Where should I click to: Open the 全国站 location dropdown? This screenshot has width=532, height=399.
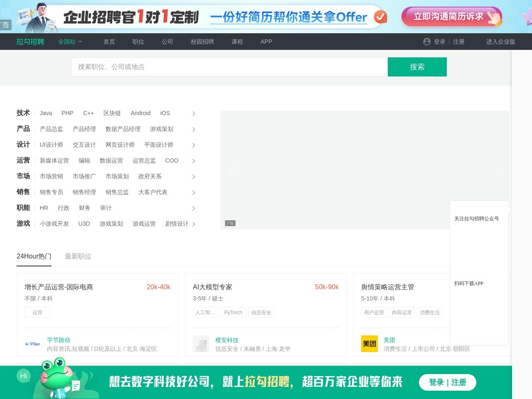click(70, 42)
